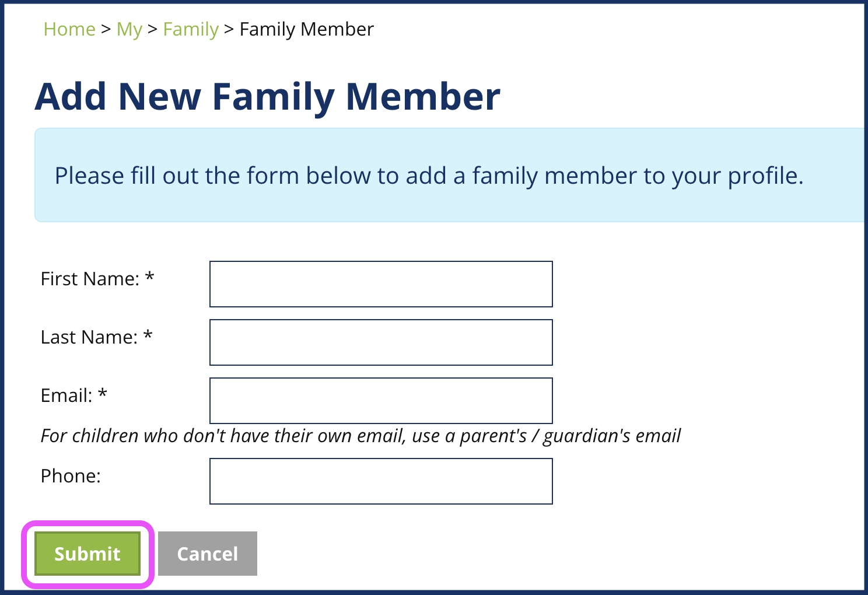
Task: Click the Last Name label text
Action: pos(89,337)
